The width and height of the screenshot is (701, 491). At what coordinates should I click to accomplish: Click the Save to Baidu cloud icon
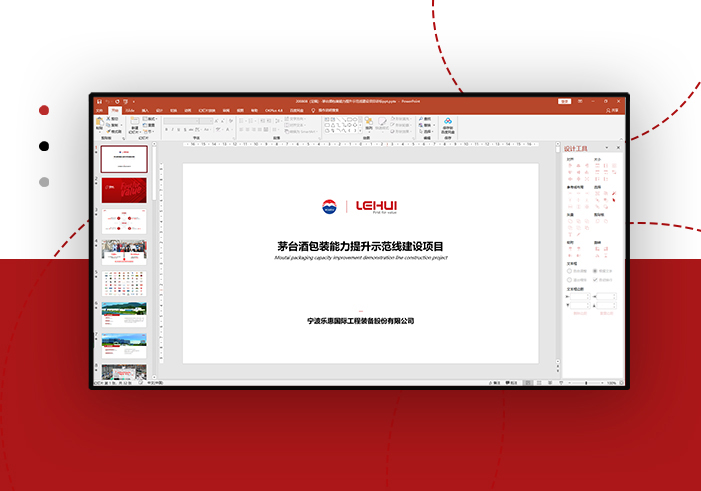coord(448,123)
